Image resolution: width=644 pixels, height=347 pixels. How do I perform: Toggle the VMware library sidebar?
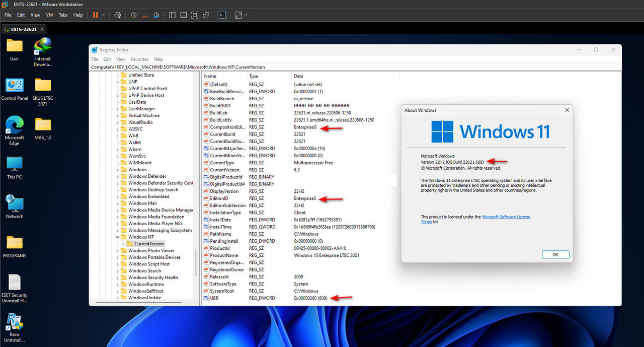(x=172, y=15)
